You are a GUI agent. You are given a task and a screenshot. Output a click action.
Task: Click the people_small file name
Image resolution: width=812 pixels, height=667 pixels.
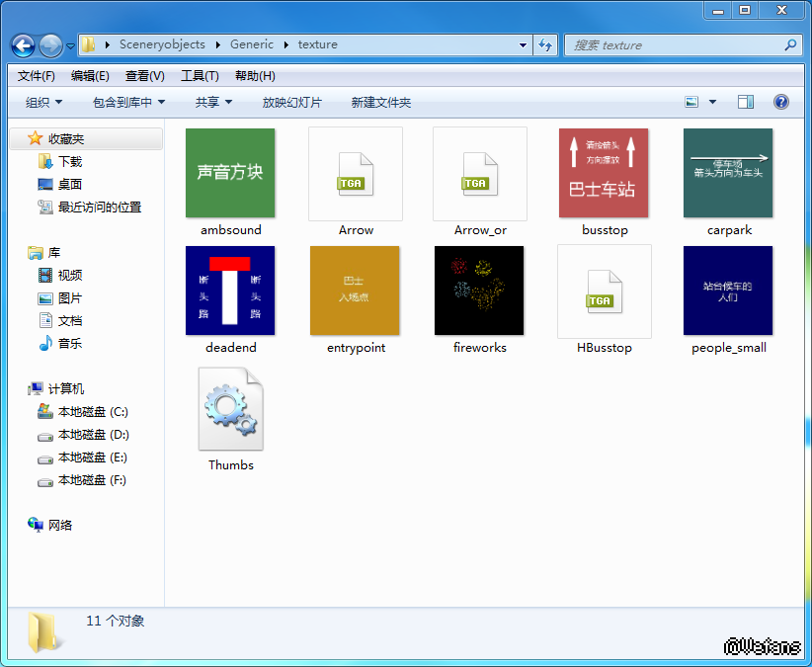tap(729, 348)
